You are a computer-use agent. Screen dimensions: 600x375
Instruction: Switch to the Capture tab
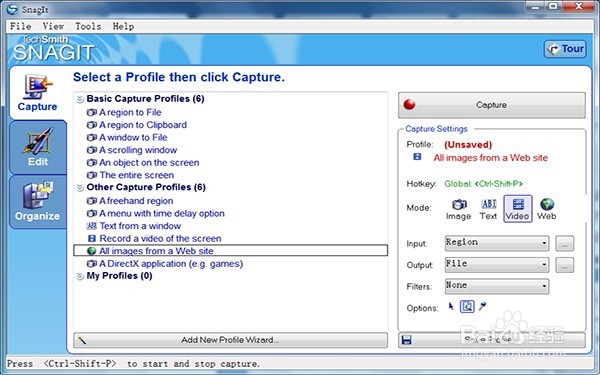(37, 93)
